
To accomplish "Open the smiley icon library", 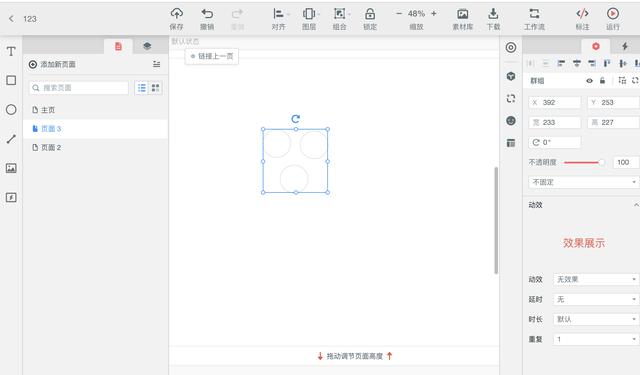I will click(x=511, y=120).
